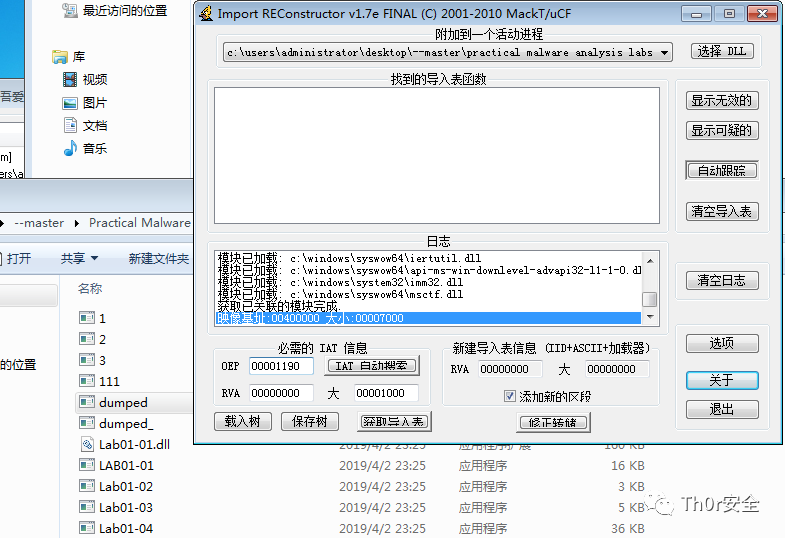Open the 最近访问的位置 shortcut icon

point(70,10)
